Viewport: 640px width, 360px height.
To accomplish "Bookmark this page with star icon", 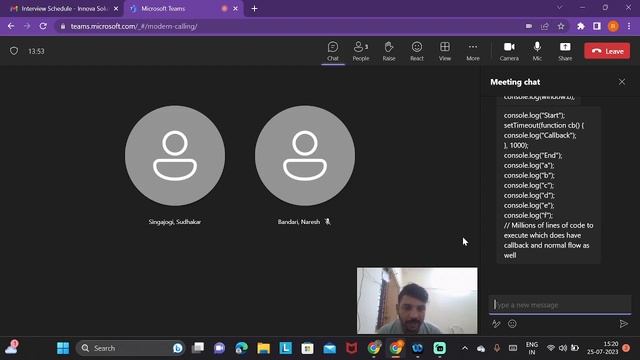I will [561, 26].
